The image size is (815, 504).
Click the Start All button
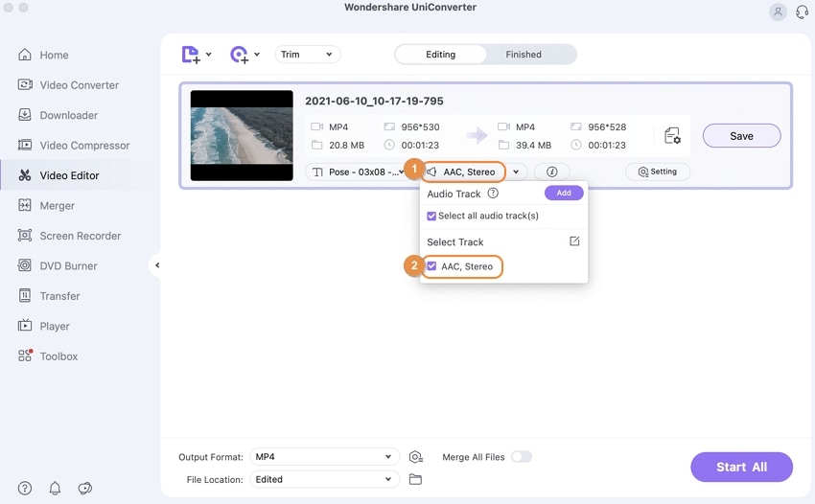click(742, 467)
